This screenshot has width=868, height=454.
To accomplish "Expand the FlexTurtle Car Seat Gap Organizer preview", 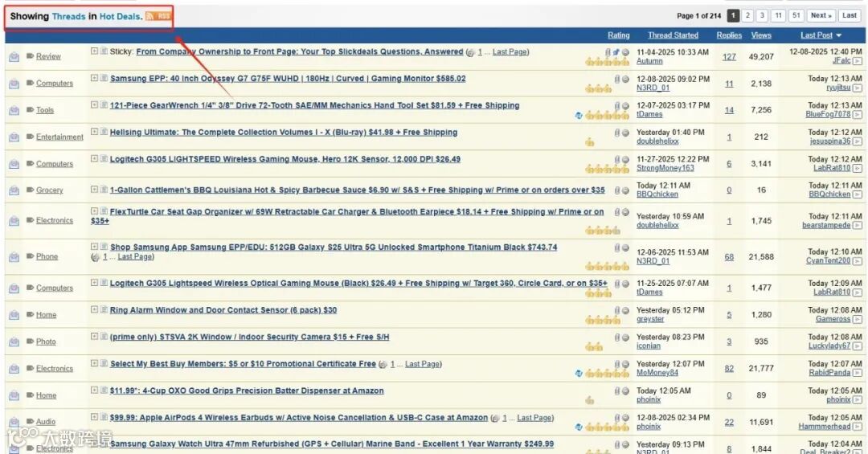I will click(x=94, y=211).
